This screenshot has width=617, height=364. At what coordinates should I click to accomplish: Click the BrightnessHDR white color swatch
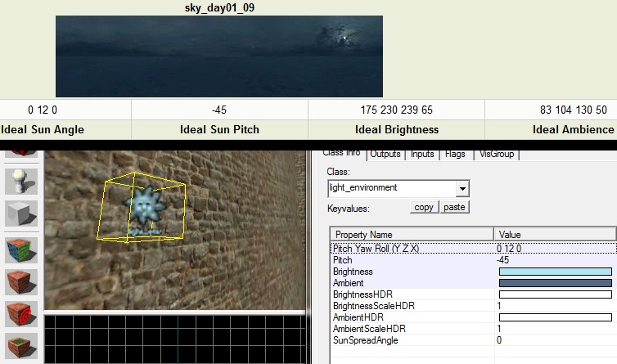[556, 294]
